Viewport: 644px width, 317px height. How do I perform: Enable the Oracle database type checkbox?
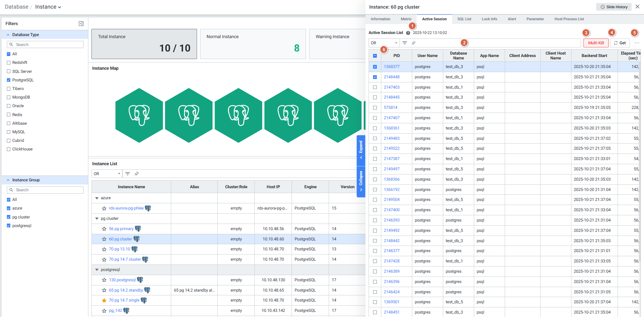point(9,106)
